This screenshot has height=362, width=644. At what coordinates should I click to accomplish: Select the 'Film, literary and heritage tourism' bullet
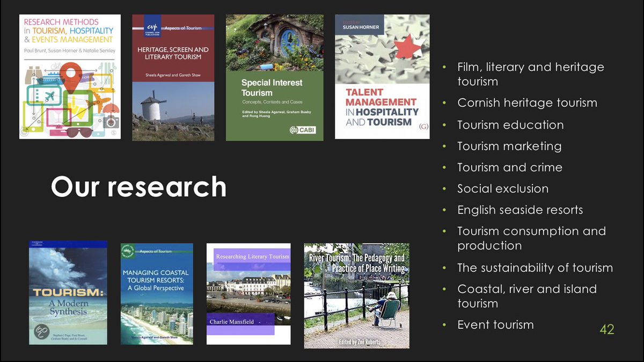530,74
